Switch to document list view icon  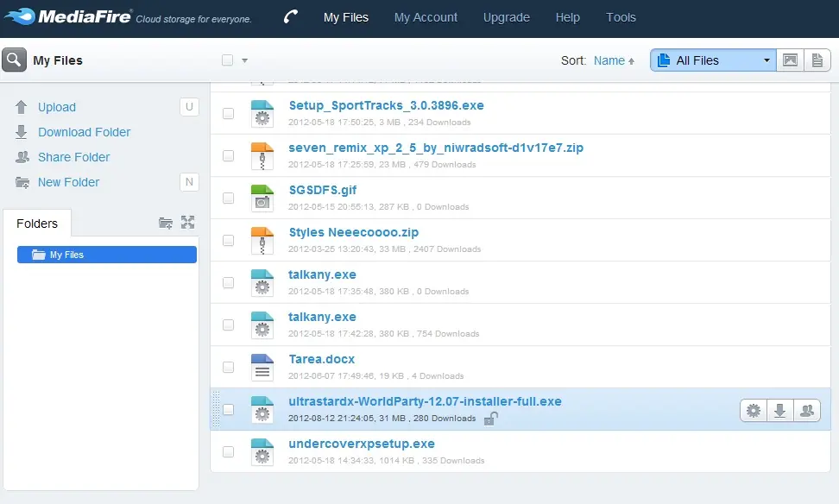click(x=817, y=60)
